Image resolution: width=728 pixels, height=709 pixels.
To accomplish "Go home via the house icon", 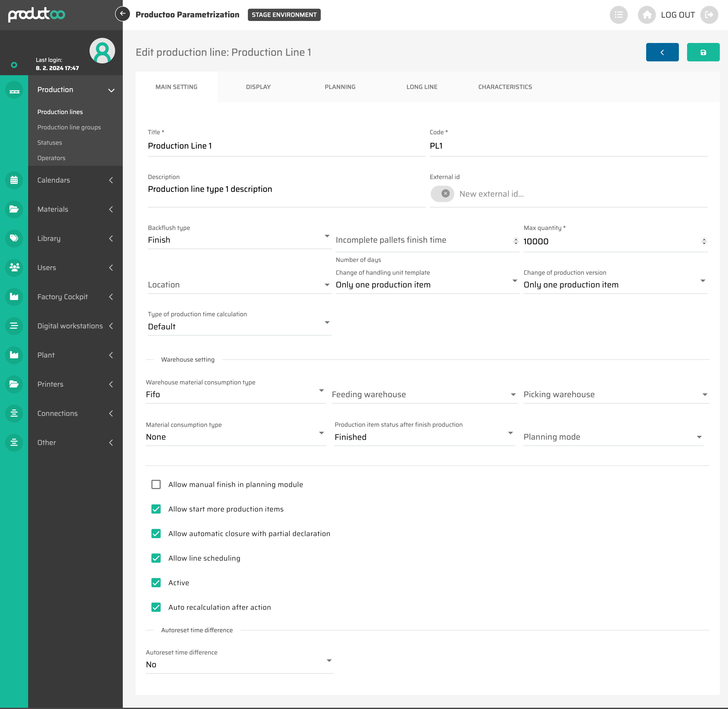I will click(646, 15).
